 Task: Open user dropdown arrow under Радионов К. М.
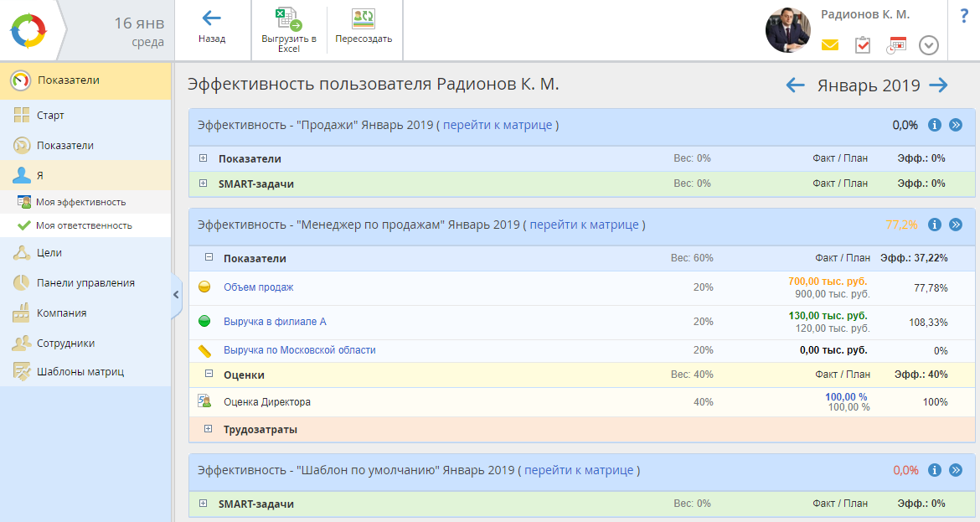tap(928, 45)
